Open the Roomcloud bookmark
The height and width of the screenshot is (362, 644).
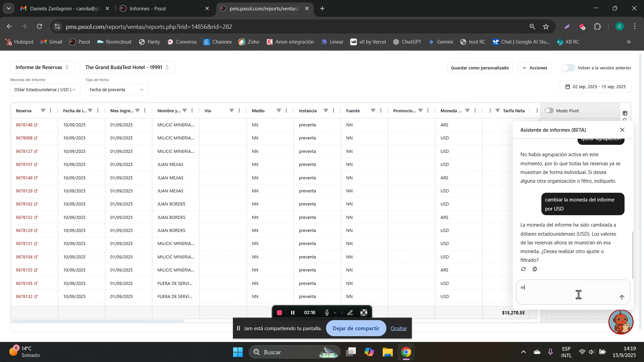click(x=114, y=42)
